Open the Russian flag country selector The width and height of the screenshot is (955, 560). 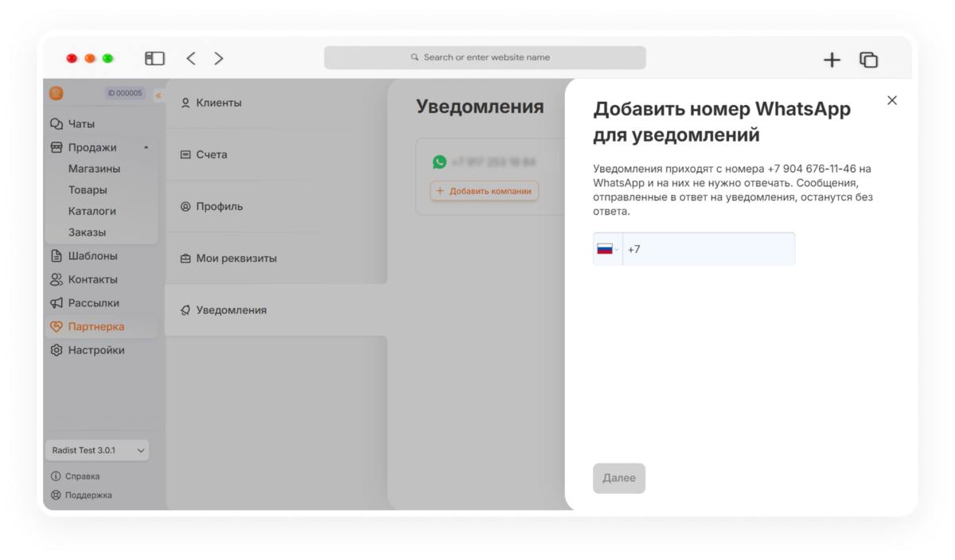coord(608,249)
